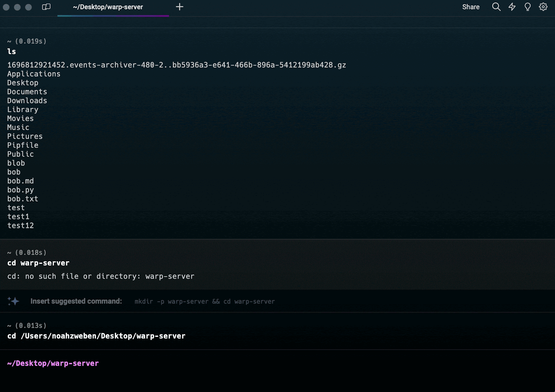This screenshot has width=555, height=392.
Task: Insert suggested command mkdir -p warp-server
Action: [205, 301]
